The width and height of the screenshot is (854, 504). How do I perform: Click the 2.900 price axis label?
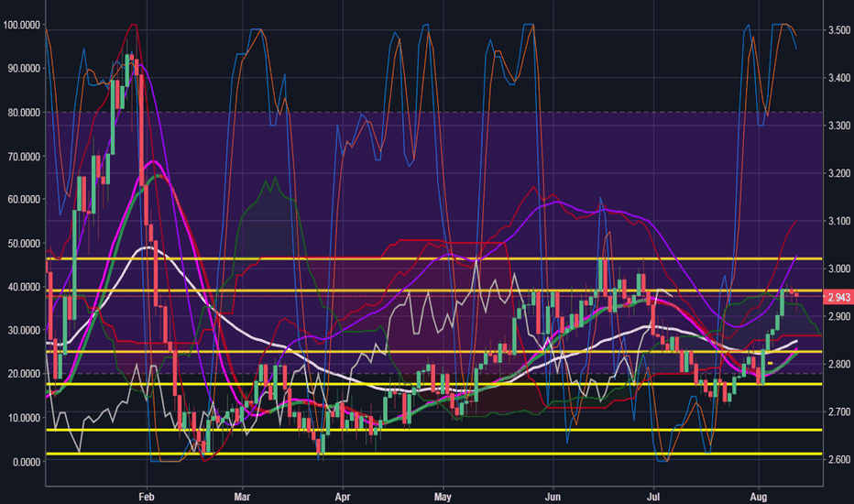(x=838, y=316)
